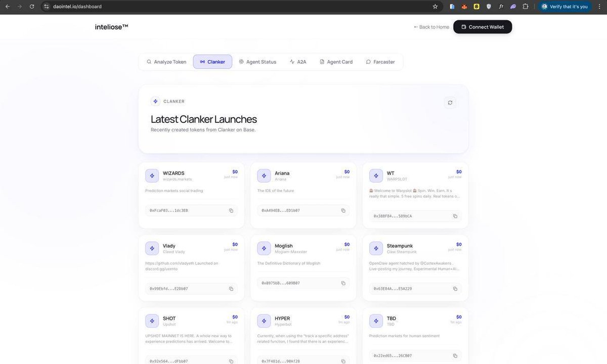Select WT address 0x388F84...589bCA
The height and width of the screenshot is (364, 607).
(x=393, y=216)
